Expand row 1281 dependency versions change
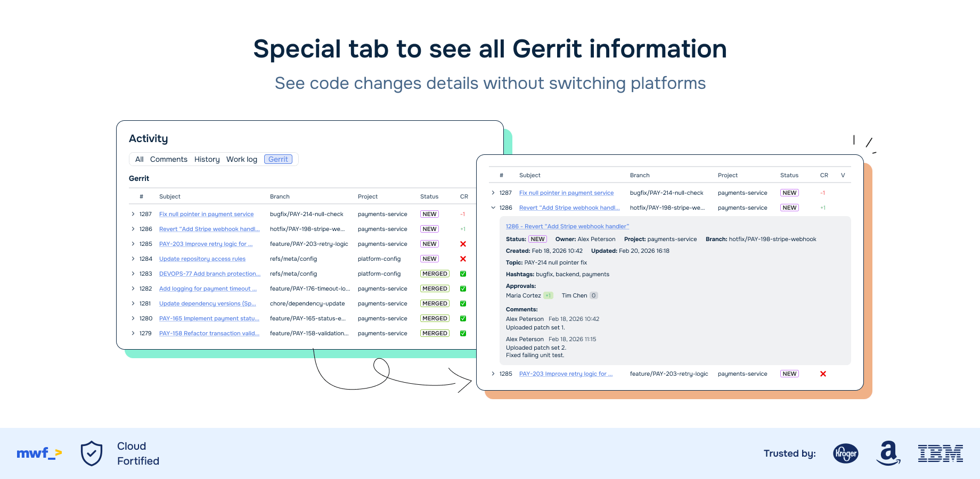 (133, 303)
